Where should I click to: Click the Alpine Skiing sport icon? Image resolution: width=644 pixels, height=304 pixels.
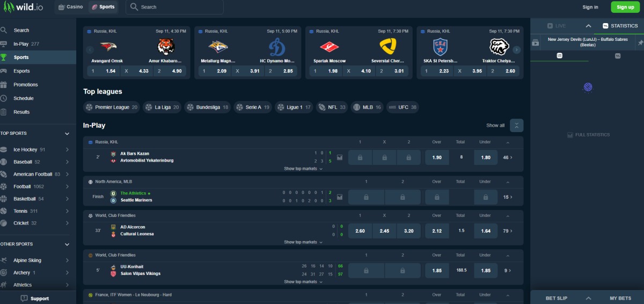4,260
